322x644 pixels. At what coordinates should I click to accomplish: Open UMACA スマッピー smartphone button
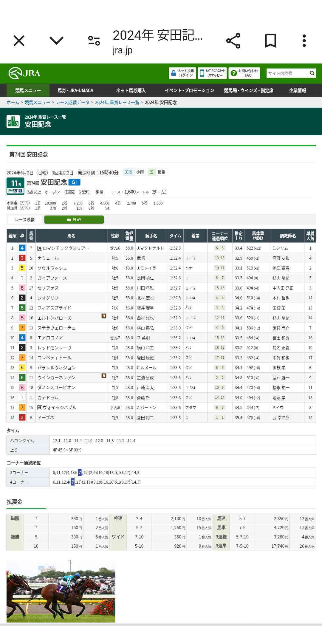click(x=212, y=73)
